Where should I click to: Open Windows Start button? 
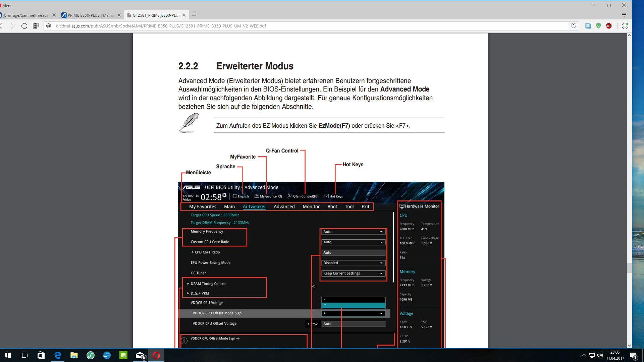click(x=8, y=355)
